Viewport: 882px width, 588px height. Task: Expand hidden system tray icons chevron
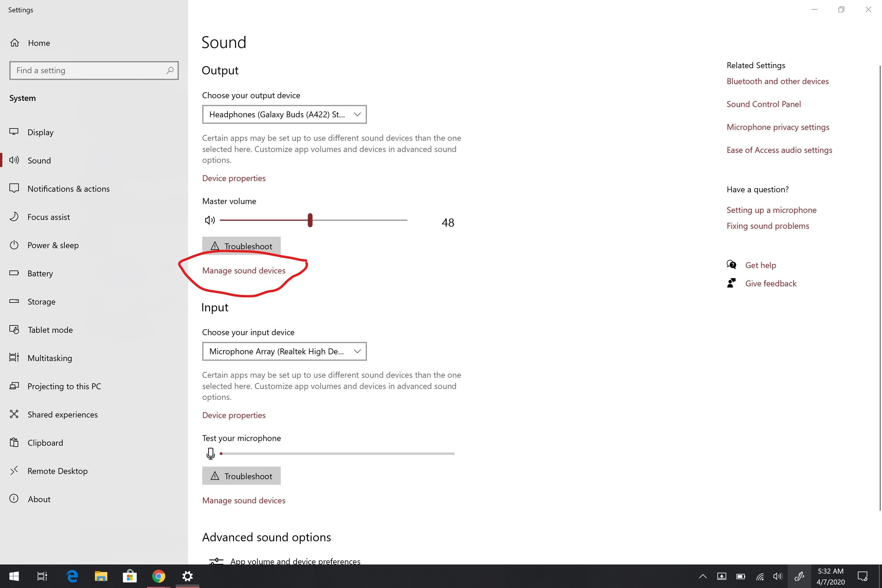(x=703, y=576)
